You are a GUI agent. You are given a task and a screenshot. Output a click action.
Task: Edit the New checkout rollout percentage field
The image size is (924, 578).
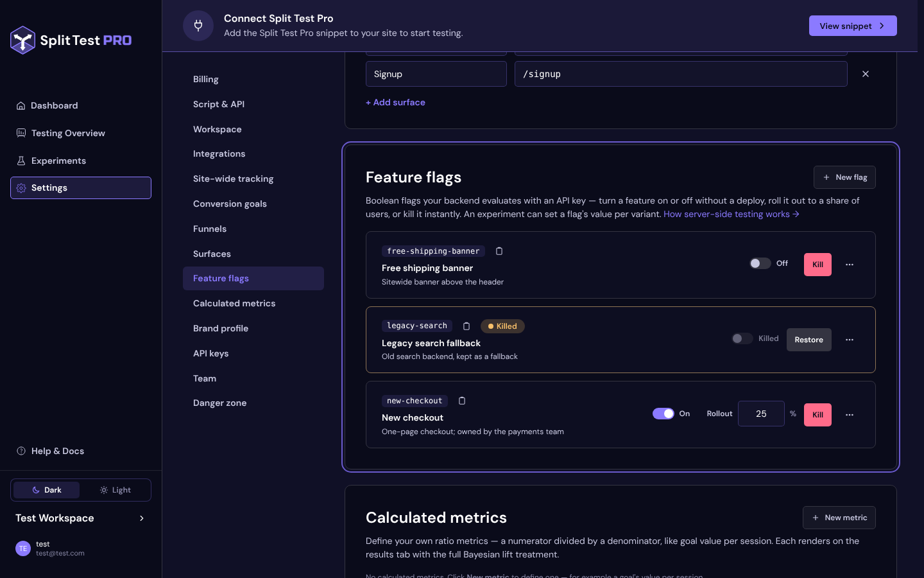point(761,414)
